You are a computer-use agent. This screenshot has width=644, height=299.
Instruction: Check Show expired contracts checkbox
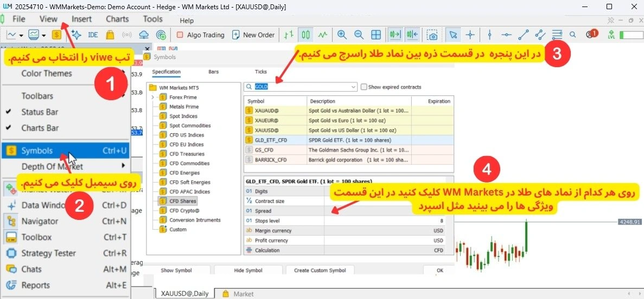(364, 87)
